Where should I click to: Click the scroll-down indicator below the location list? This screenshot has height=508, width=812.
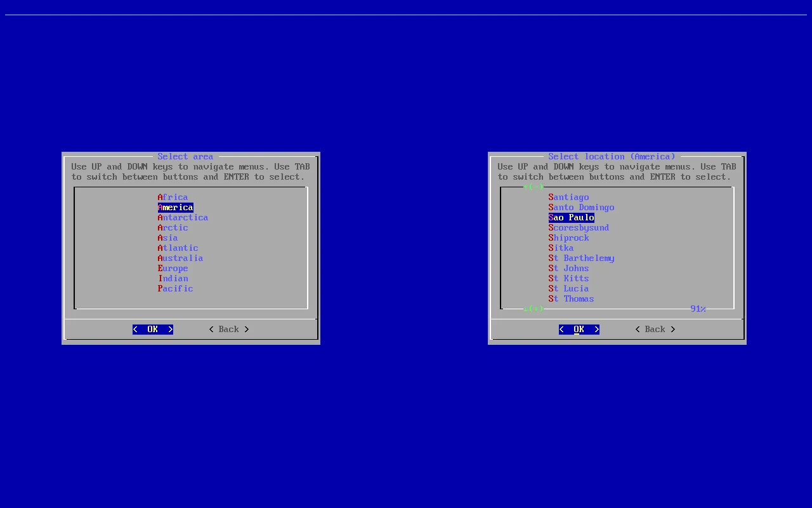click(x=534, y=309)
